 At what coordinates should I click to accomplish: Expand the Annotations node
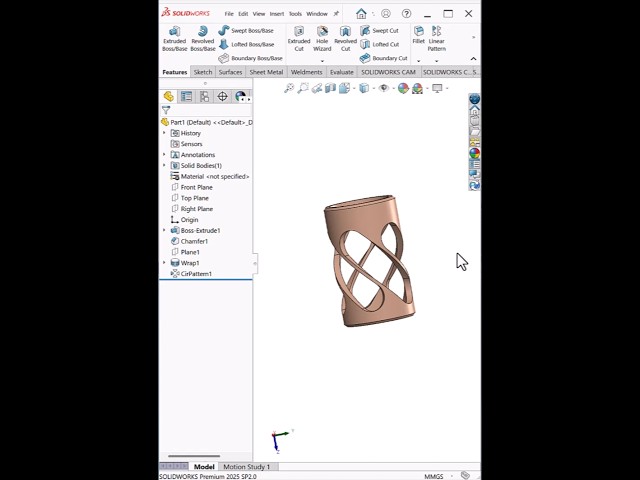(x=164, y=155)
